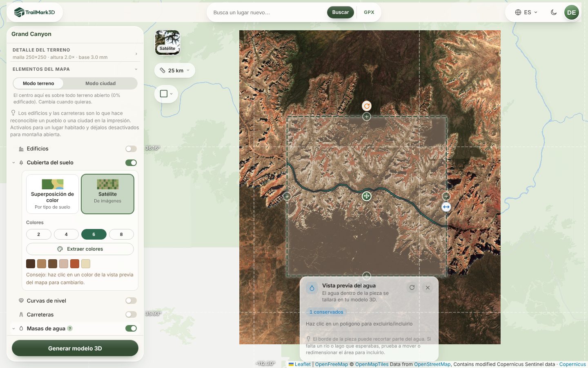Click the left edge plus handle
The image size is (588, 368).
[287, 196]
